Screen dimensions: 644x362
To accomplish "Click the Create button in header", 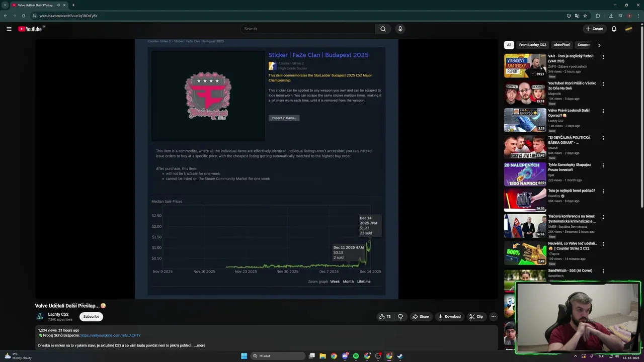I will pyautogui.click(x=594, y=29).
